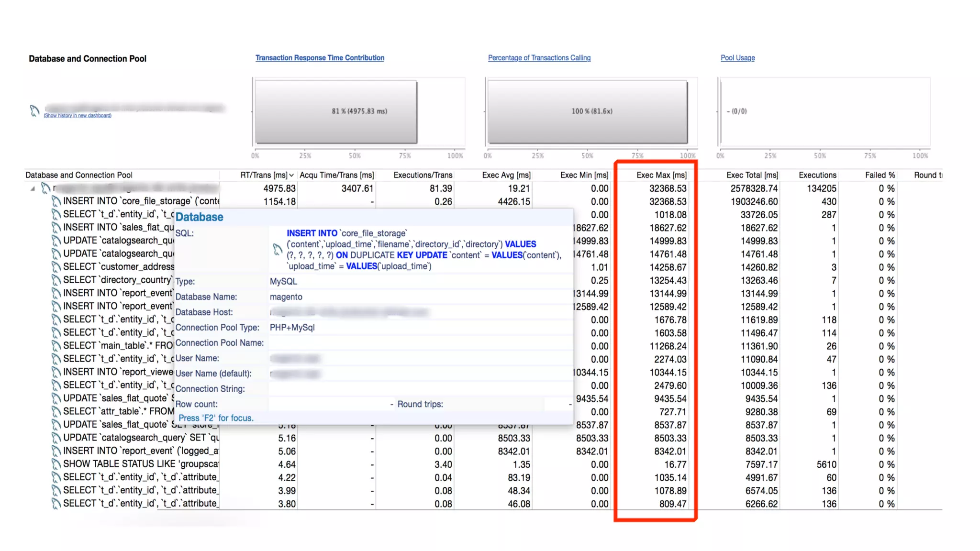This screenshot has height=551, width=980.
Task: Sort by Executions column header
Action: (x=817, y=176)
